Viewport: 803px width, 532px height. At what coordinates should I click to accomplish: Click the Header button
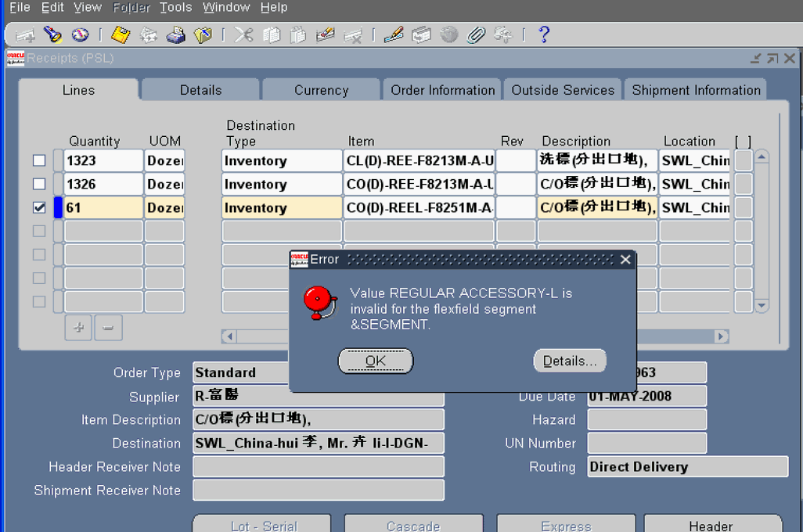711,526
